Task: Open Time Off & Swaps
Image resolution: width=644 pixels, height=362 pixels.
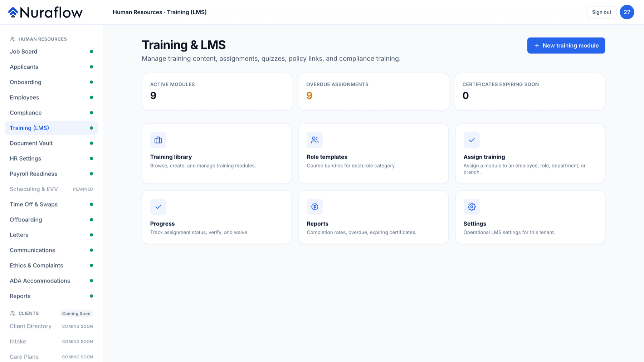Action: pos(52,204)
